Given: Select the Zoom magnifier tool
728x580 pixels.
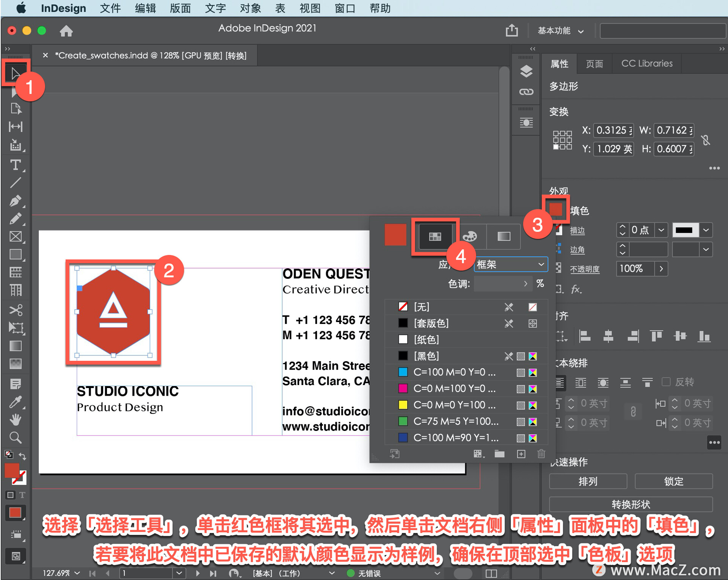Looking at the screenshot, I should [x=15, y=437].
